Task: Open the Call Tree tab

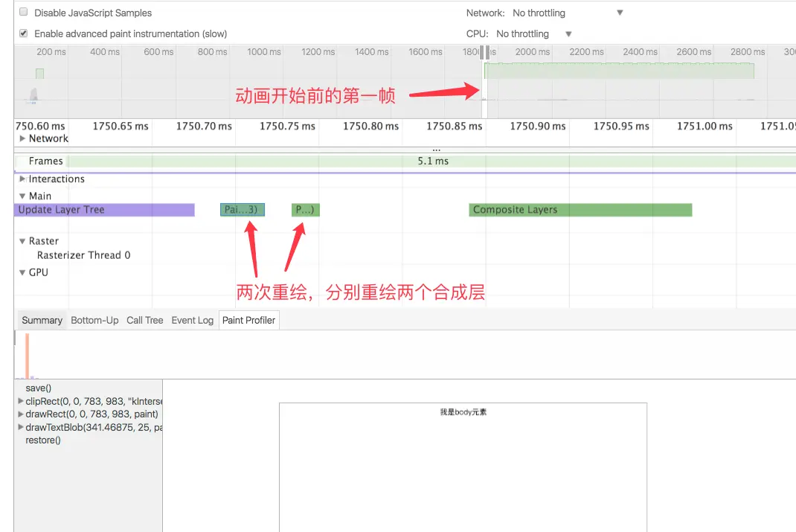Action: 144,321
